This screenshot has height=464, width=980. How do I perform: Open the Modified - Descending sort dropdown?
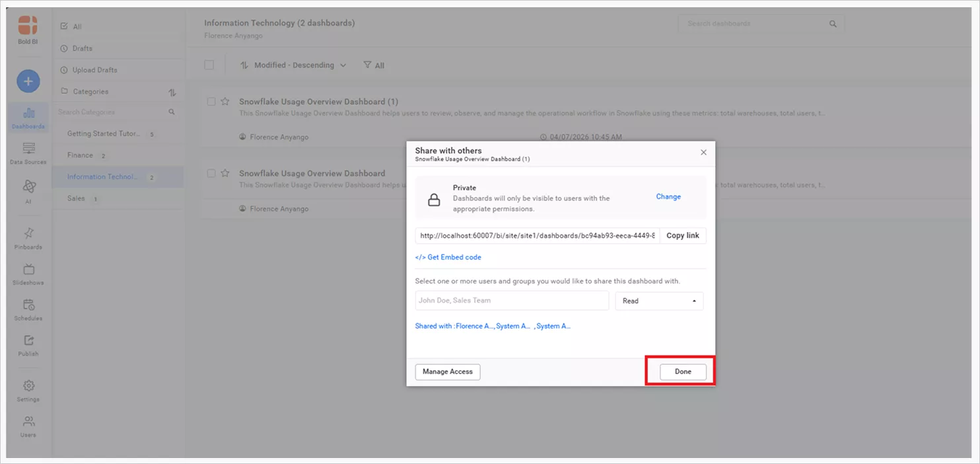click(293, 65)
